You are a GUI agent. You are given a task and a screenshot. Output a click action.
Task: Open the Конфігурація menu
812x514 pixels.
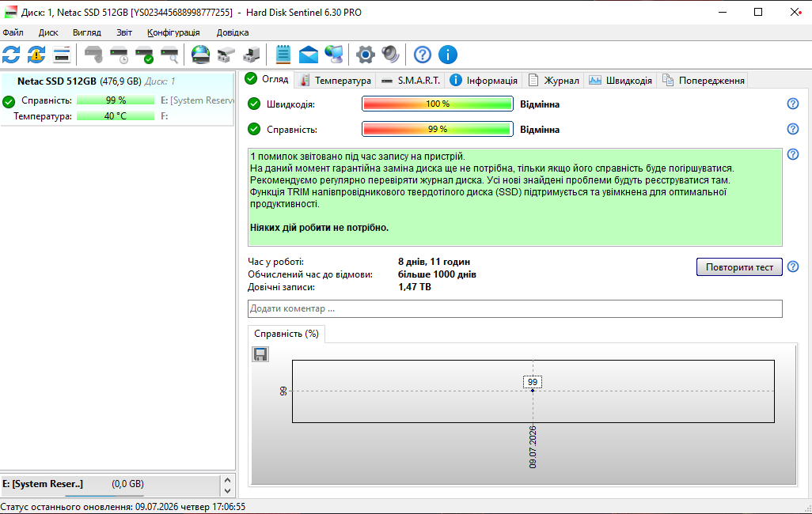click(x=173, y=32)
